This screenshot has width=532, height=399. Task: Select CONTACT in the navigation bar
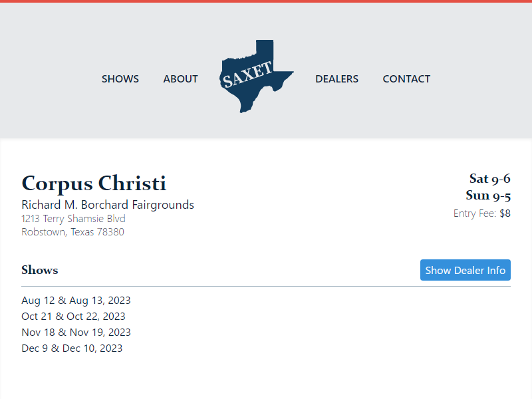click(406, 78)
